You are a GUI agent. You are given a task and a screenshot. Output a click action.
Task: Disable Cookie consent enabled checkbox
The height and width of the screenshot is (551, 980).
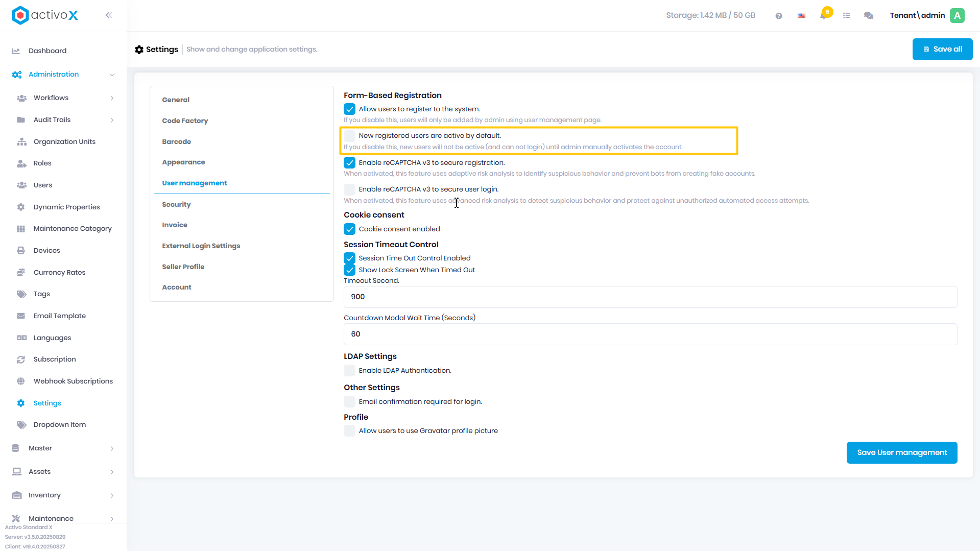point(349,229)
